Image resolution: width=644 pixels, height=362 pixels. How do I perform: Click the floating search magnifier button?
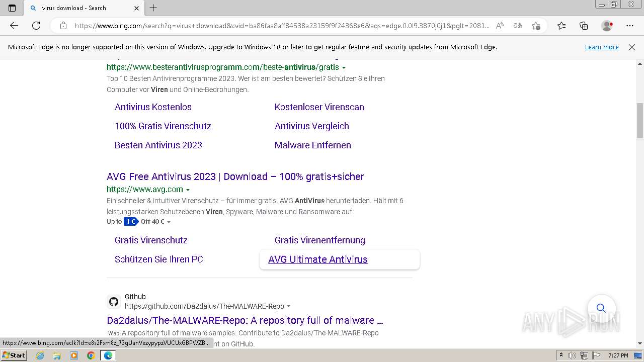pyautogui.click(x=601, y=308)
